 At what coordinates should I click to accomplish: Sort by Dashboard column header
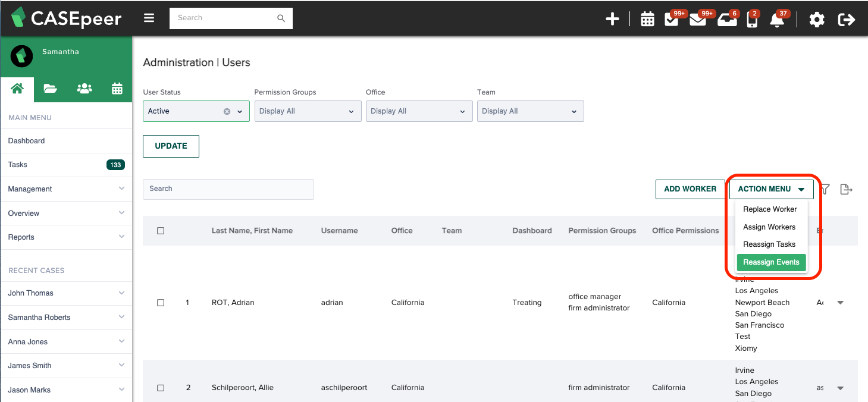tap(532, 231)
